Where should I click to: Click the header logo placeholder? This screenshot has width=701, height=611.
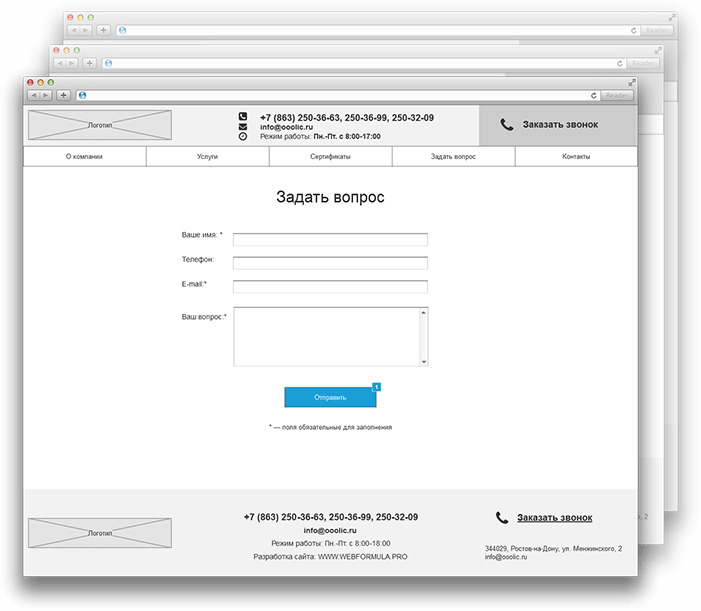click(x=100, y=125)
